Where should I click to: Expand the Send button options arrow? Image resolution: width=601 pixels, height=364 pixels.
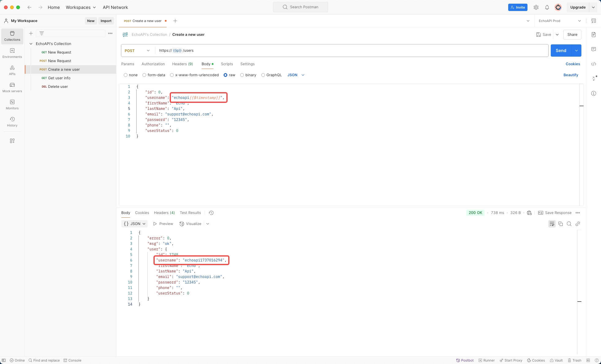click(x=576, y=51)
